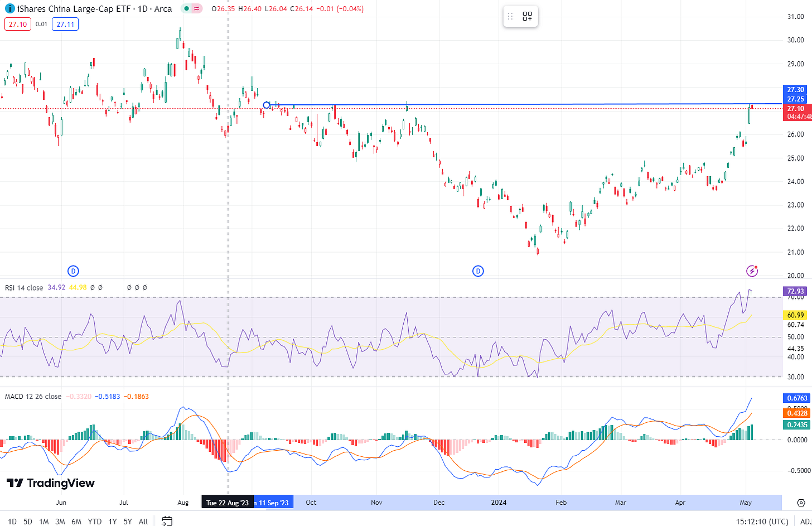Click the Tue 22 Aug '23 date label
This screenshot has height=526, width=812.
pyautogui.click(x=228, y=503)
